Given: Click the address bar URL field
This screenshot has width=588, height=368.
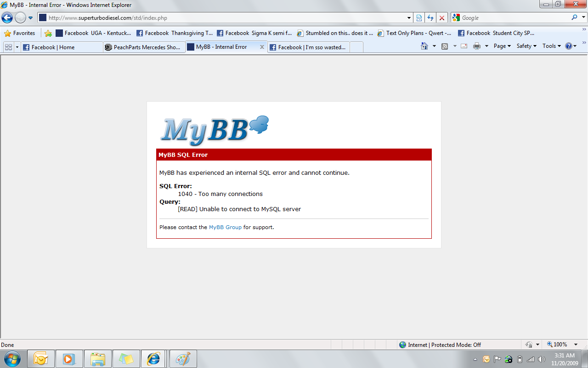Looking at the screenshot, I should (x=222, y=18).
